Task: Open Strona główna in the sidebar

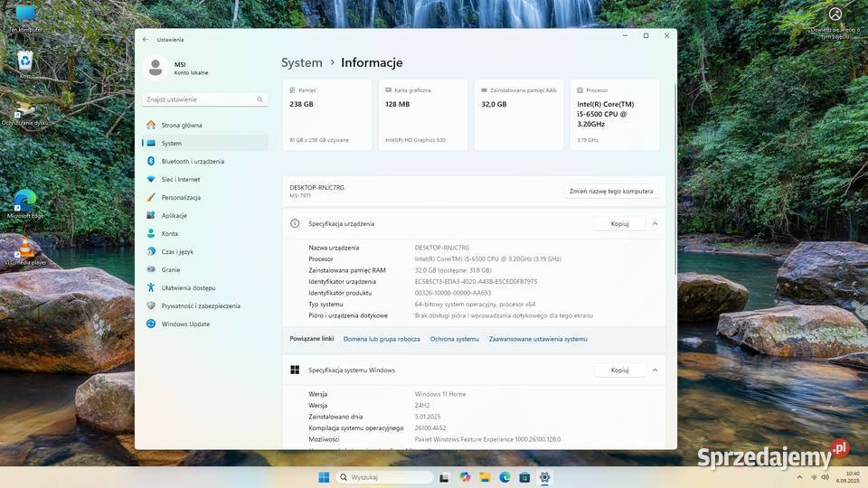Action: click(205, 125)
